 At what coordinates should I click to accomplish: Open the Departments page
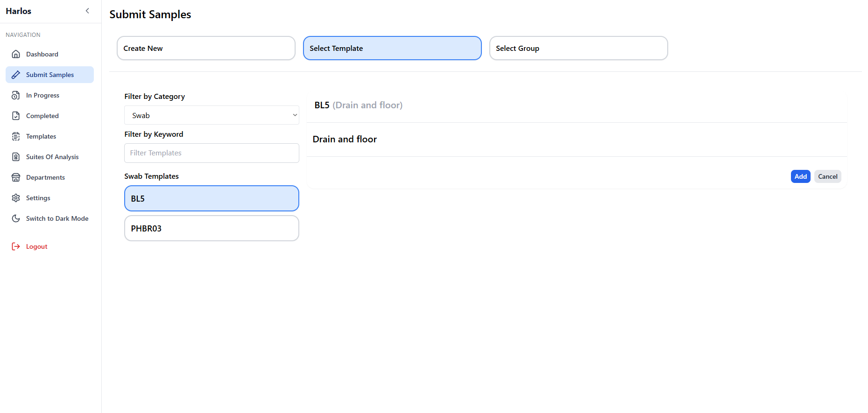(x=49, y=177)
